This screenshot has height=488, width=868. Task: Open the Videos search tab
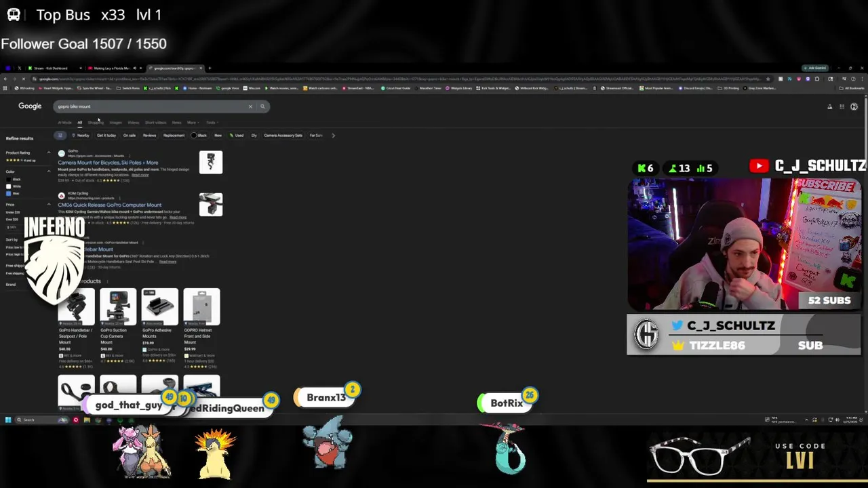134,123
